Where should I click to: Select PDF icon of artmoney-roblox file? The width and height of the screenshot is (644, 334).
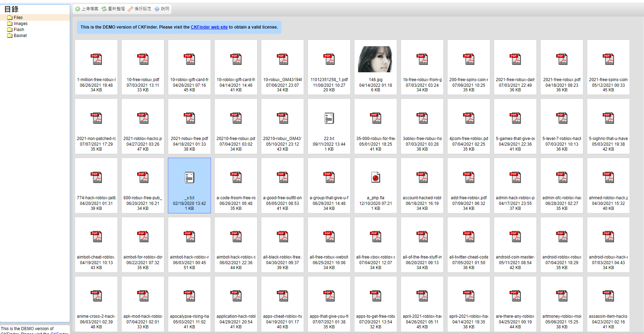[562, 296]
